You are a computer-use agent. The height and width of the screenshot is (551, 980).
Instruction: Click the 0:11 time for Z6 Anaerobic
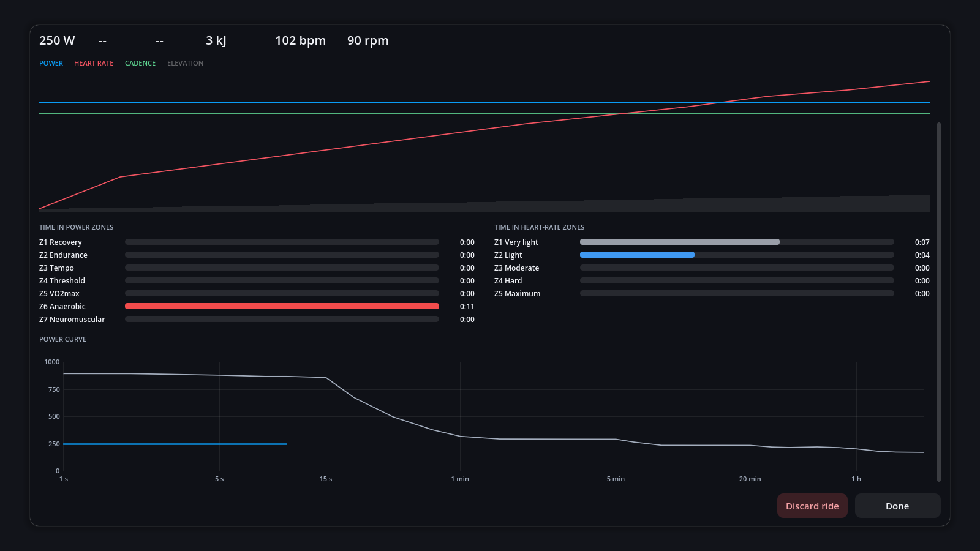point(467,307)
